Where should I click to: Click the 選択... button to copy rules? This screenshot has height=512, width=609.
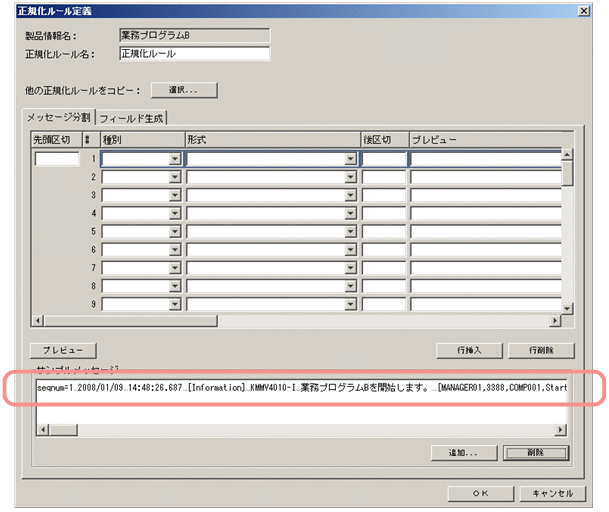click(184, 90)
